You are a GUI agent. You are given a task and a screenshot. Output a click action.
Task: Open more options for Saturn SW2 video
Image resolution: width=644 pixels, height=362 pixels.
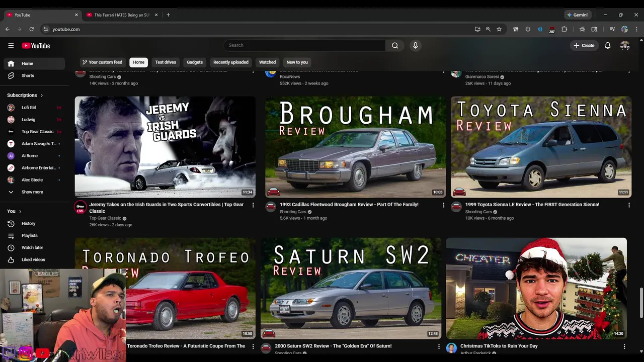pos(439,346)
